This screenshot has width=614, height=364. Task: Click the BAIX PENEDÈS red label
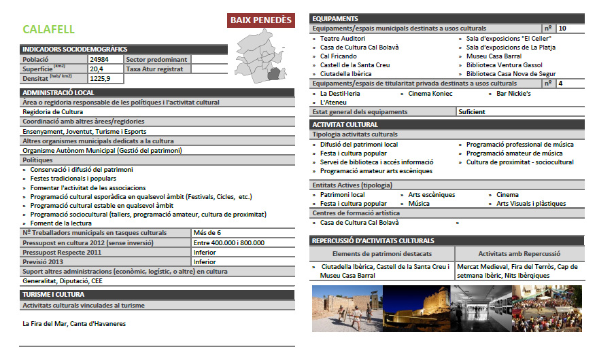(x=261, y=20)
